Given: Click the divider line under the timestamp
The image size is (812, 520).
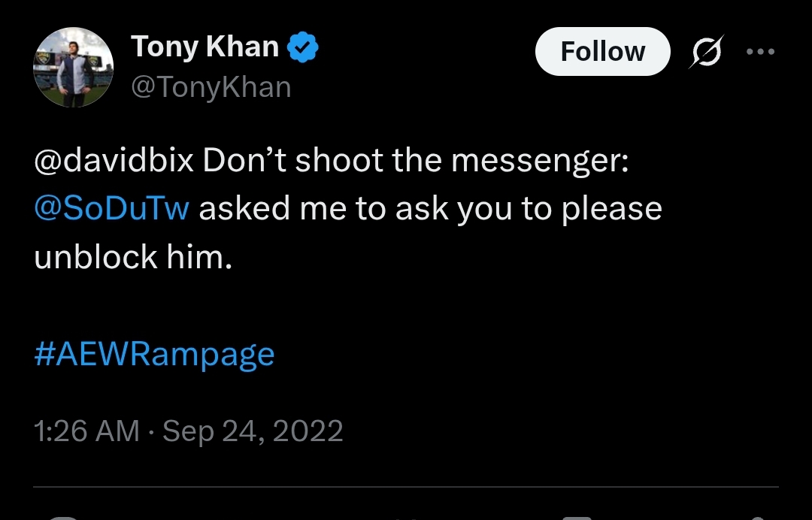Looking at the screenshot, I should point(406,487).
